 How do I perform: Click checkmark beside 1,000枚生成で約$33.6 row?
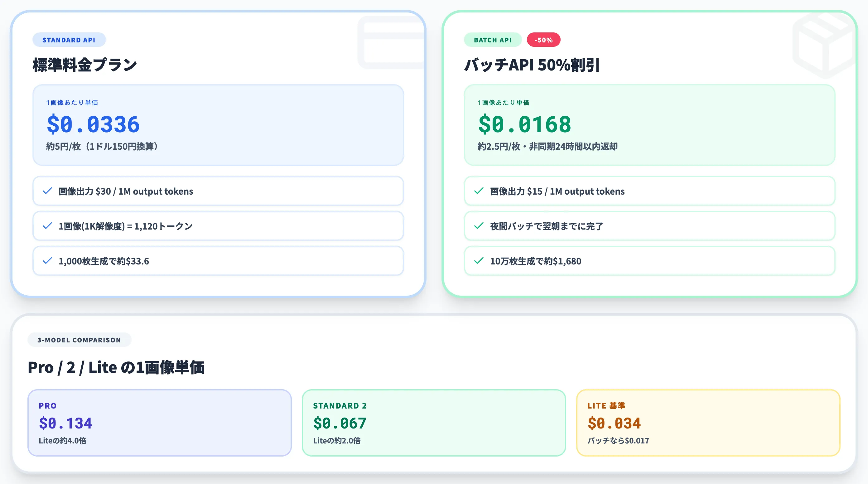click(47, 261)
